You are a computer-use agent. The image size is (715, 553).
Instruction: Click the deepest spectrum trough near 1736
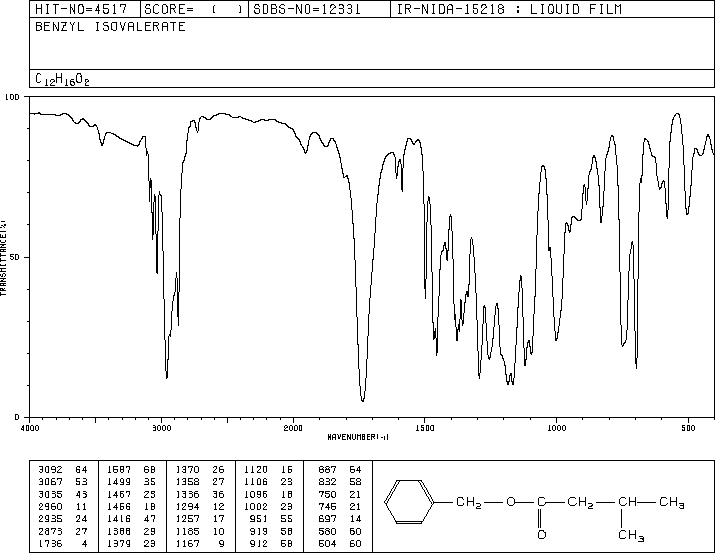(363, 400)
